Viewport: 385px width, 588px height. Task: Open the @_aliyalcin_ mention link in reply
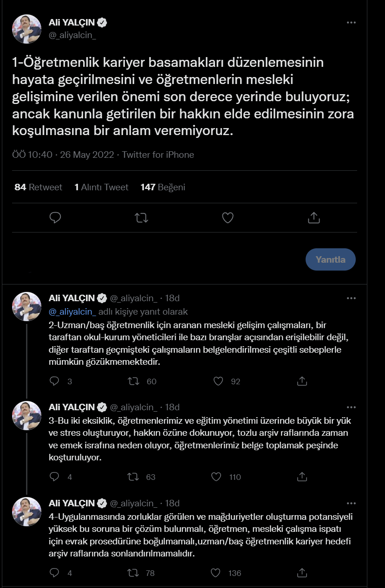coord(72,312)
